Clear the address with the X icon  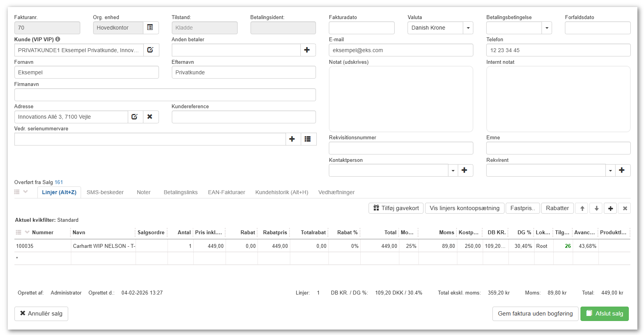point(150,117)
